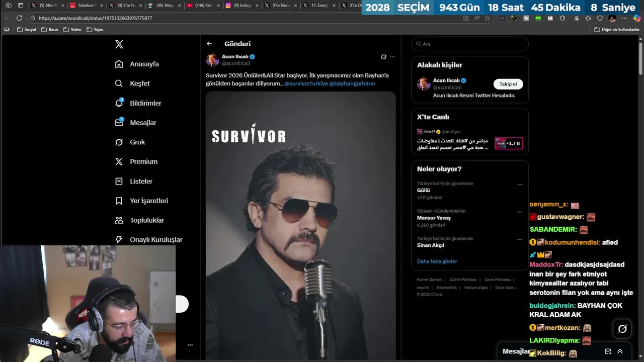Viewport: 644px width, 362px height.
Task: Click Çerez Politikası footer link
Action: [497, 280]
